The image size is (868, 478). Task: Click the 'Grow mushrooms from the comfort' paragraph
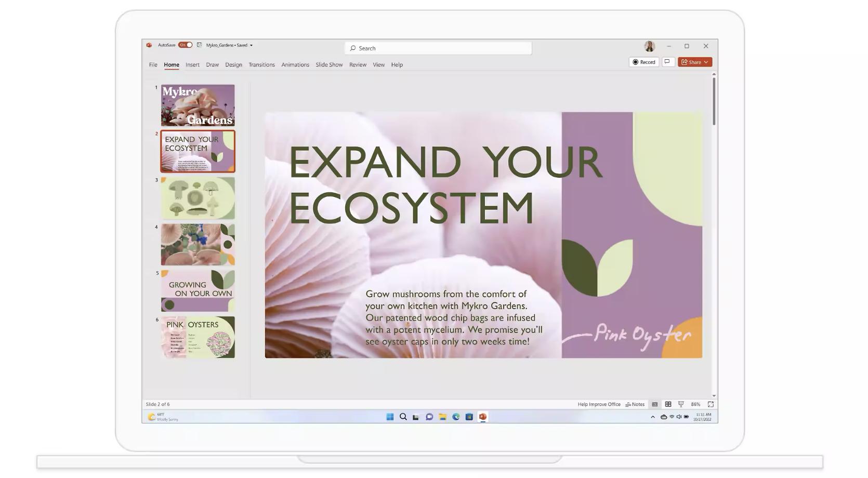[x=454, y=317]
